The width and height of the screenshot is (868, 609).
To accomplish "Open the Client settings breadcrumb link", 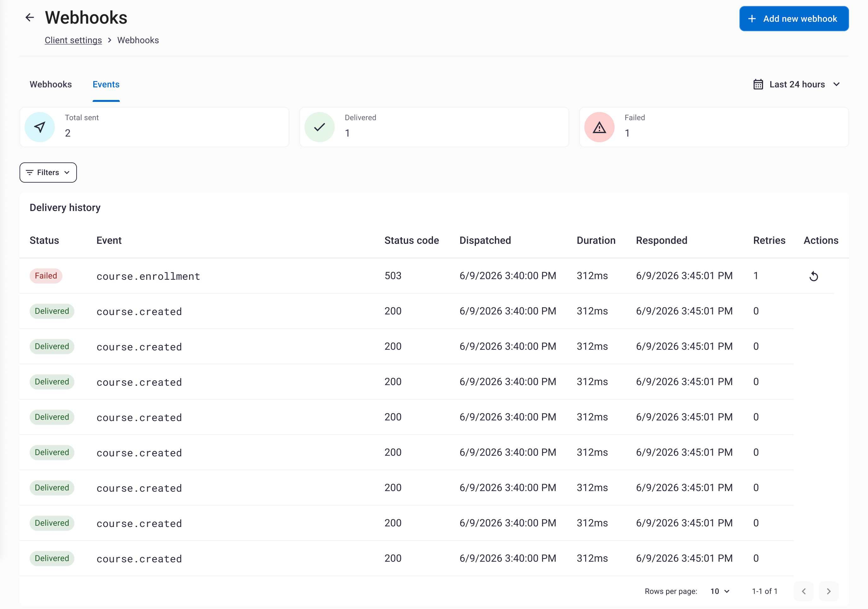I will click(73, 40).
